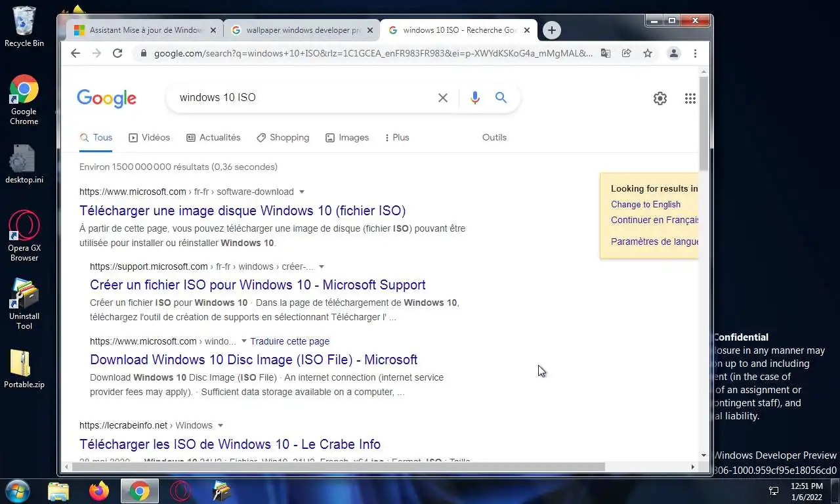Viewport: 840px width, 504px height.
Task: Open Télécharger une image disque Windows 10 result
Action: click(x=242, y=211)
